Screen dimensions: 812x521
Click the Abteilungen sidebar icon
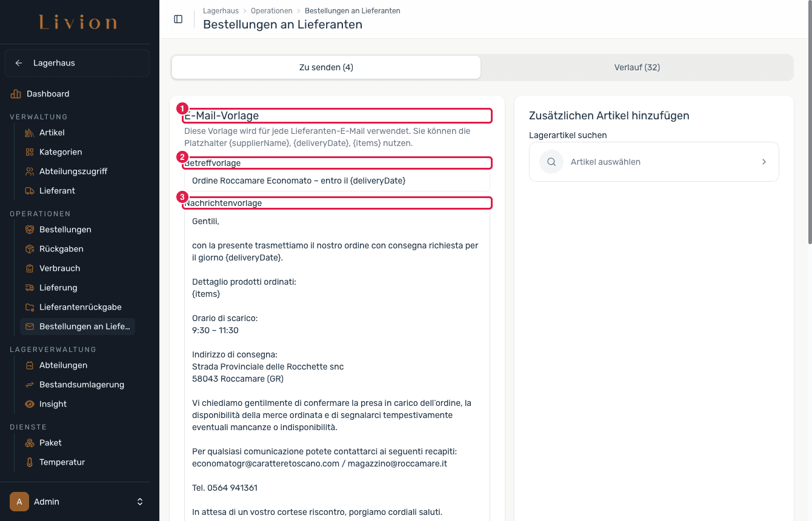(x=30, y=365)
